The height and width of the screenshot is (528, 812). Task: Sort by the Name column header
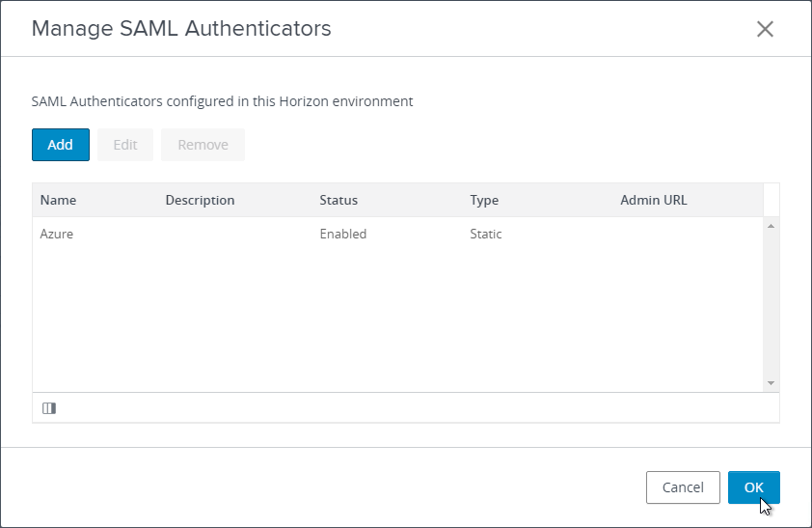click(x=58, y=200)
